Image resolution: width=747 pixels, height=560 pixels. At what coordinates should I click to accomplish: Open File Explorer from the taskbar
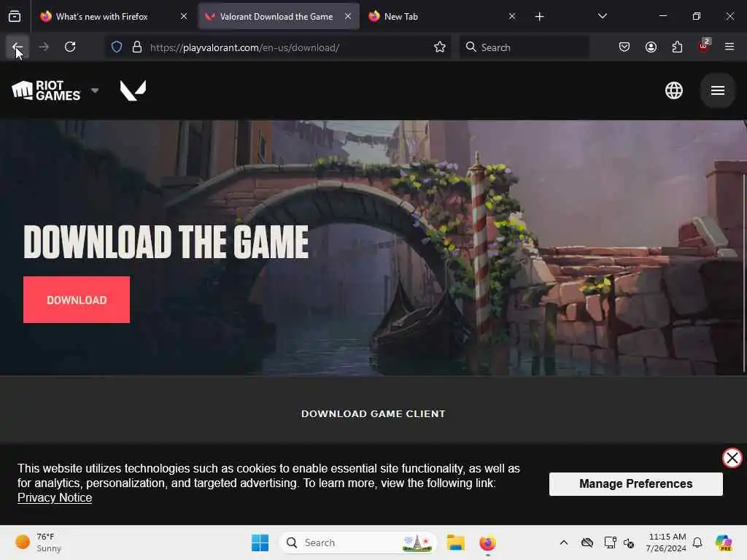click(455, 542)
